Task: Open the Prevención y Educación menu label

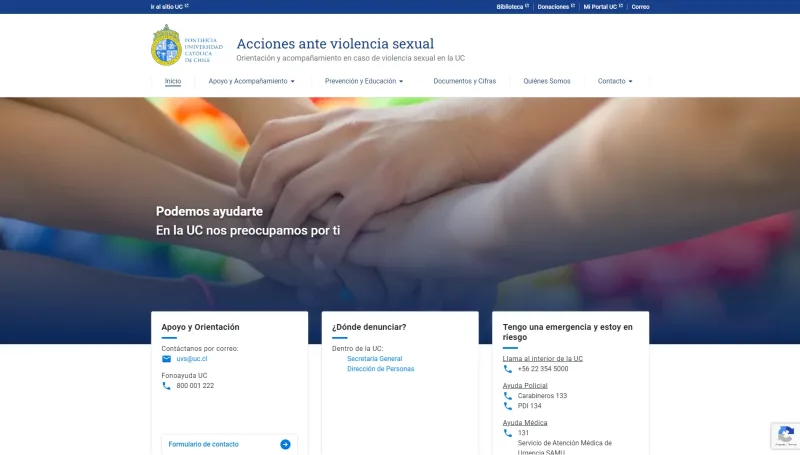Action: coord(360,81)
